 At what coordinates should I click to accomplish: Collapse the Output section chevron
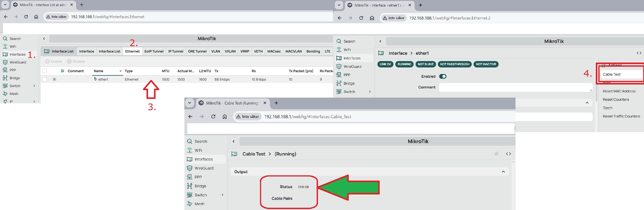(503, 172)
